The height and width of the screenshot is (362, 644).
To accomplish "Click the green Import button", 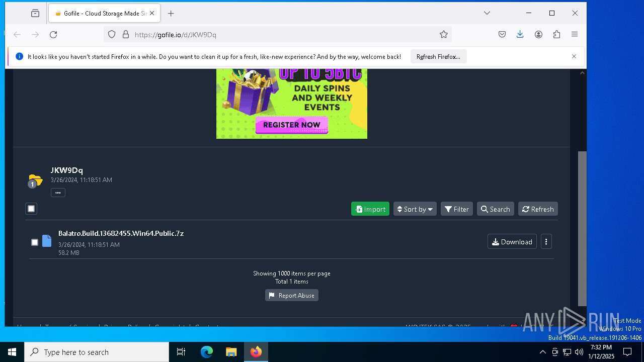I will click(370, 209).
